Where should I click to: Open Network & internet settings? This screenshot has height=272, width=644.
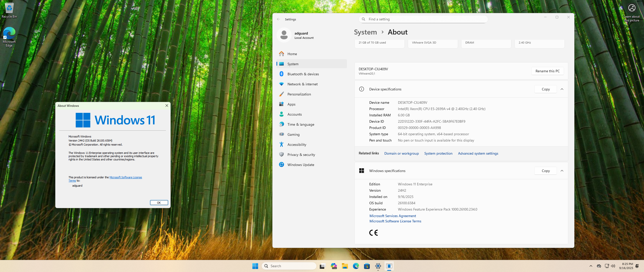click(311, 84)
